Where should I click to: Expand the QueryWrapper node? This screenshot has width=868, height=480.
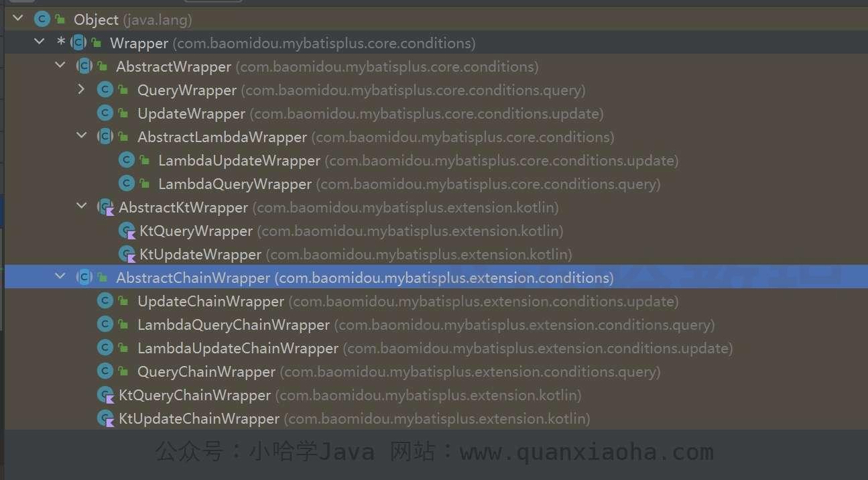[81, 89]
